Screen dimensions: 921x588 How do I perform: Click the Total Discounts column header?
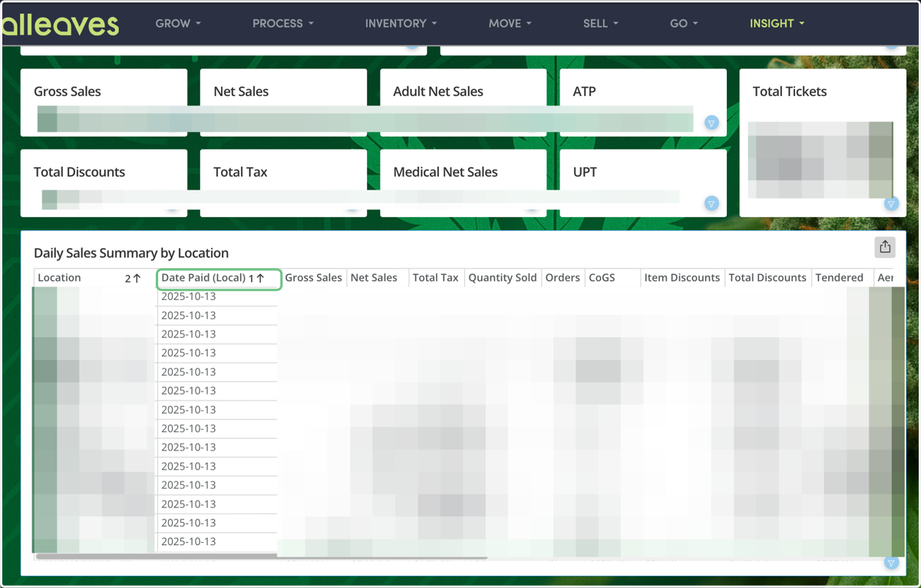point(767,278)
